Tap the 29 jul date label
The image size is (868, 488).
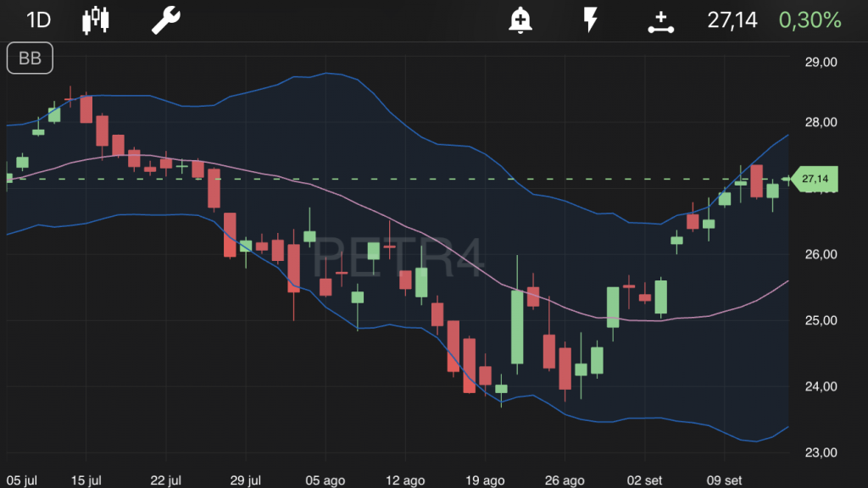245,480
